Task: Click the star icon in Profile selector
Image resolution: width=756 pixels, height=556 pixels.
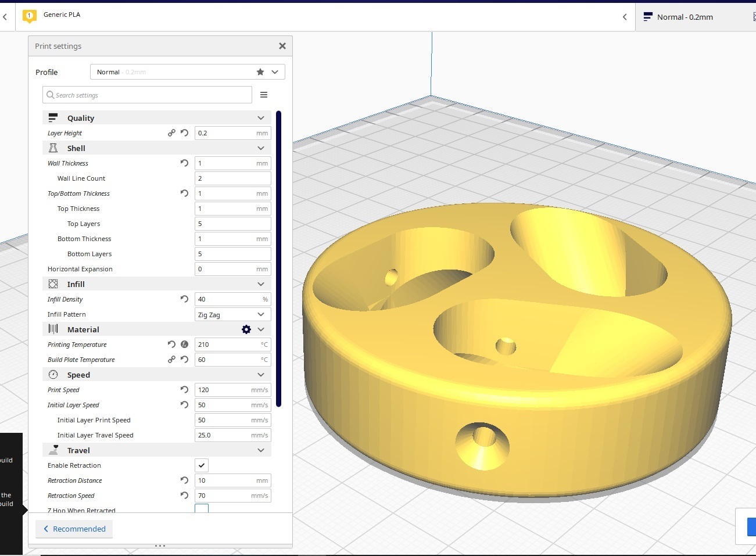Action: (x=260, y=72)
